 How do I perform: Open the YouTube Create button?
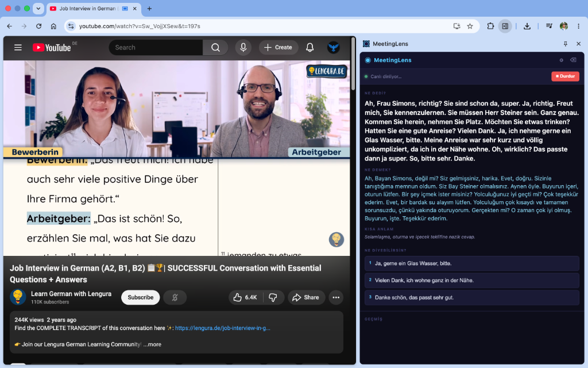(278, 47)
